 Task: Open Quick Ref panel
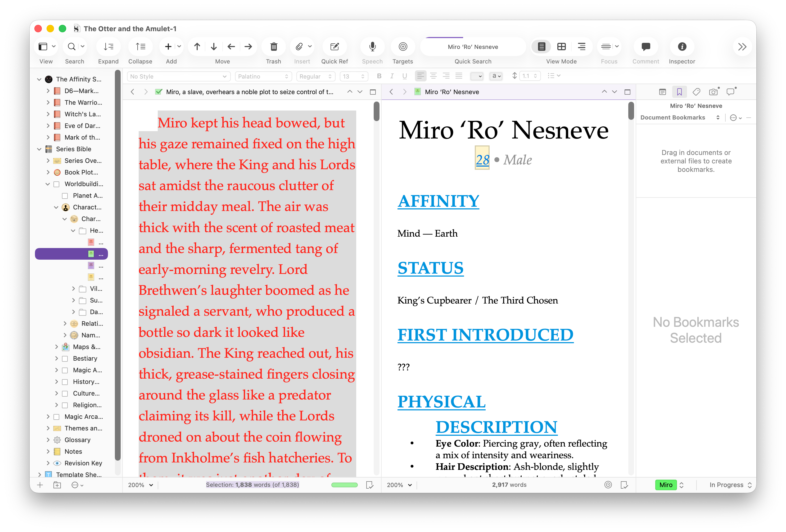pos(335,47)
